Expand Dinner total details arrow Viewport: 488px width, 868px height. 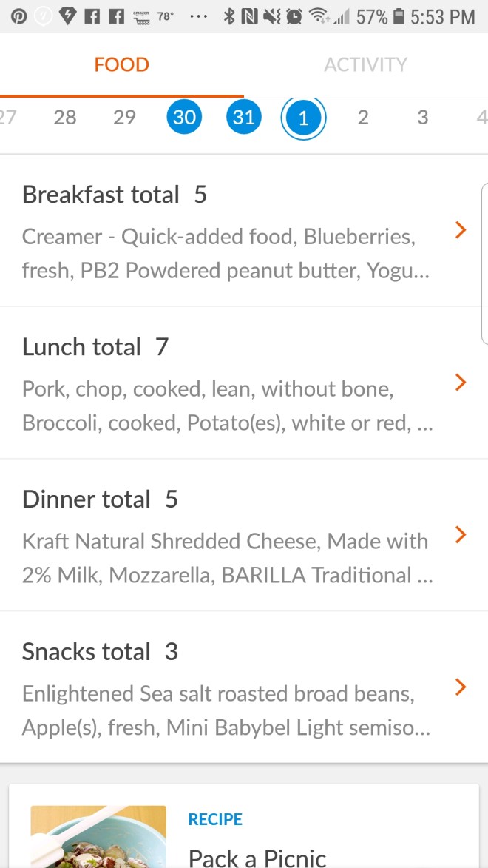click(x=461, y=534)
